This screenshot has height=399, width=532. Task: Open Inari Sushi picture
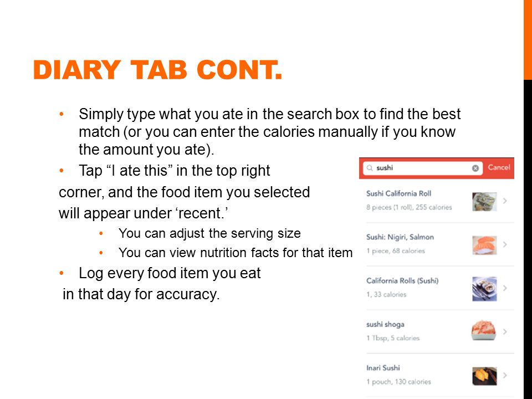tap(484, 376)
